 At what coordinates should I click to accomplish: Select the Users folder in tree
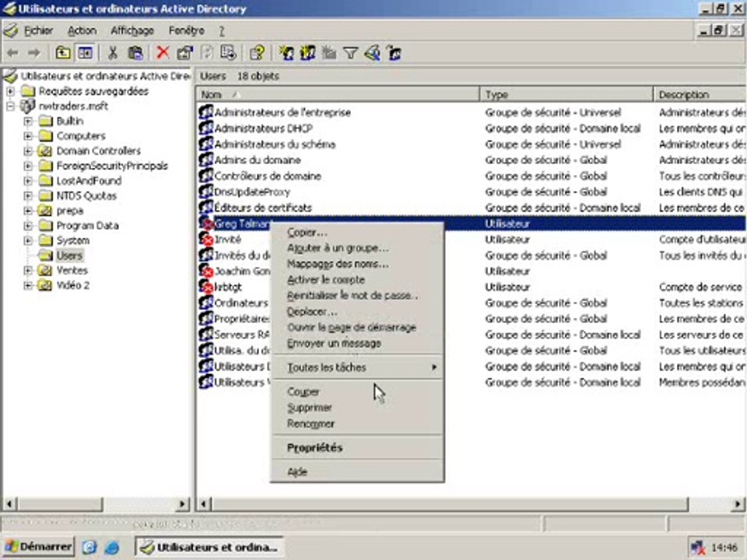[69, 256]
